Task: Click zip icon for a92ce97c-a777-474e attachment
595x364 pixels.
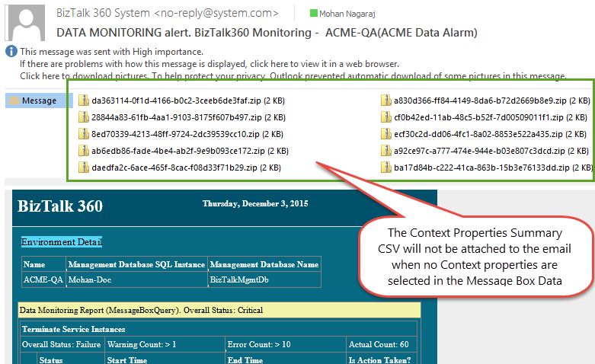Action: (x=386, y=151)
